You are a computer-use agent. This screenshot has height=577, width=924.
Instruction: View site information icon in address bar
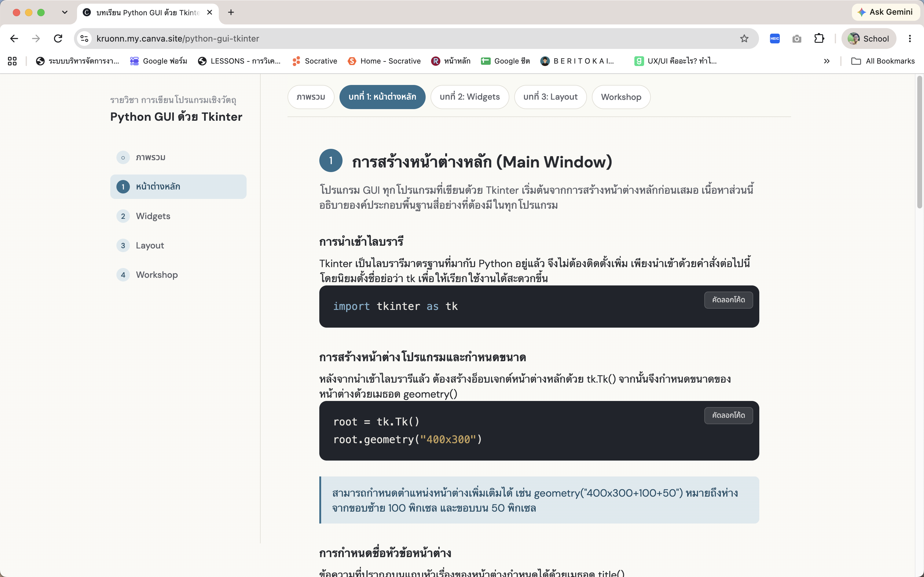click(84, 39)
